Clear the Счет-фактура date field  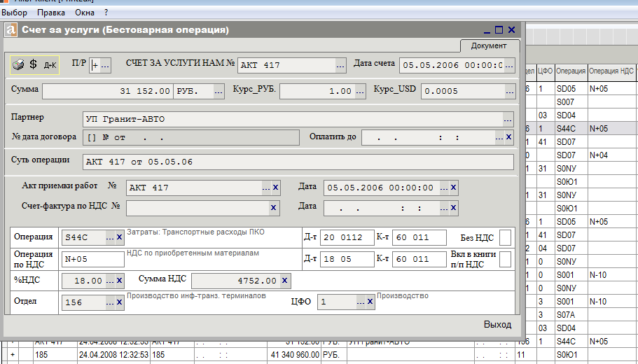coord(453,208)
